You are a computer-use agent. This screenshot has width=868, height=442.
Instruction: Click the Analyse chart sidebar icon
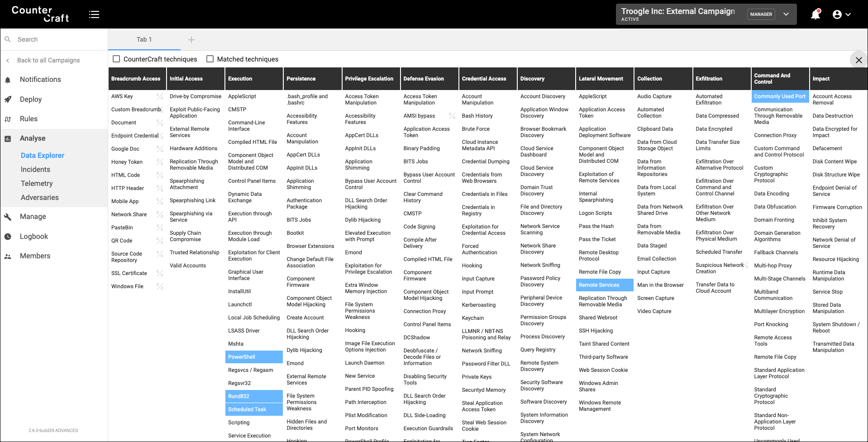(8, 139)
